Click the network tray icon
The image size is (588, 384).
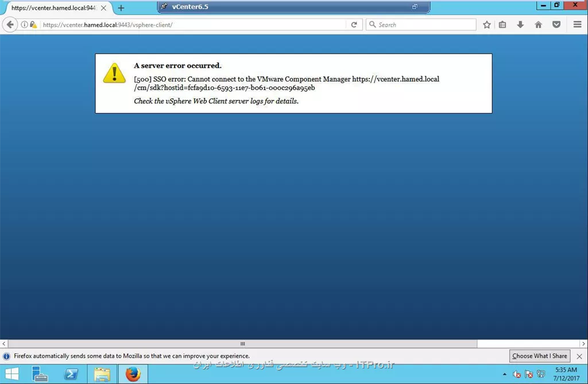(x=541, y=374)
